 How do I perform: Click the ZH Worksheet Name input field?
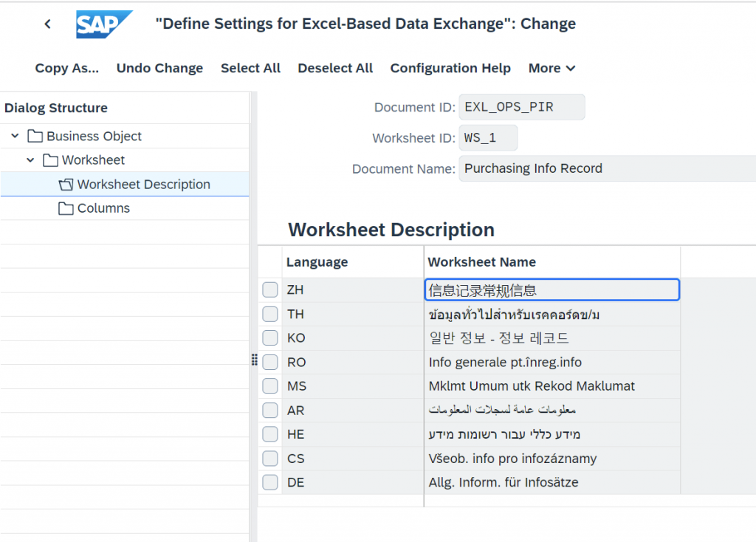click(x=552, y=289)
